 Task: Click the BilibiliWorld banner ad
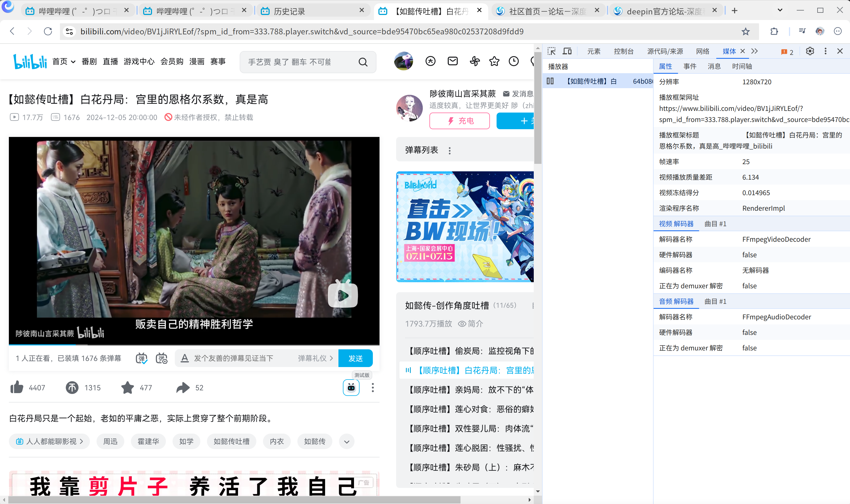pos(465,226)
